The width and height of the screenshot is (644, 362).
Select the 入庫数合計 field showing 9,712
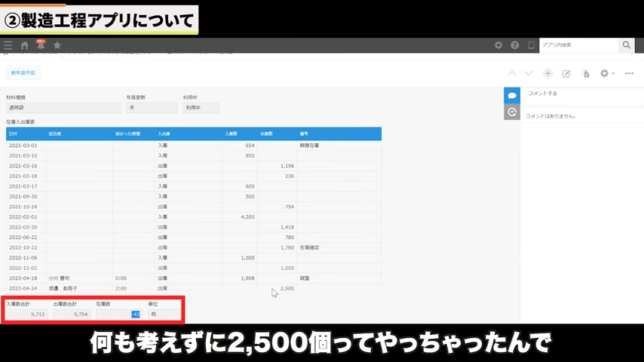tap(26, 314)
